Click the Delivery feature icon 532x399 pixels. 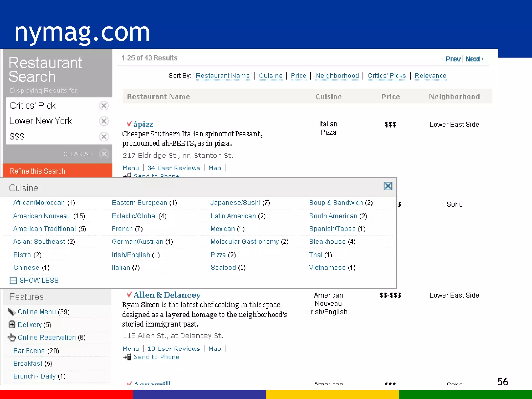point(12,324)
